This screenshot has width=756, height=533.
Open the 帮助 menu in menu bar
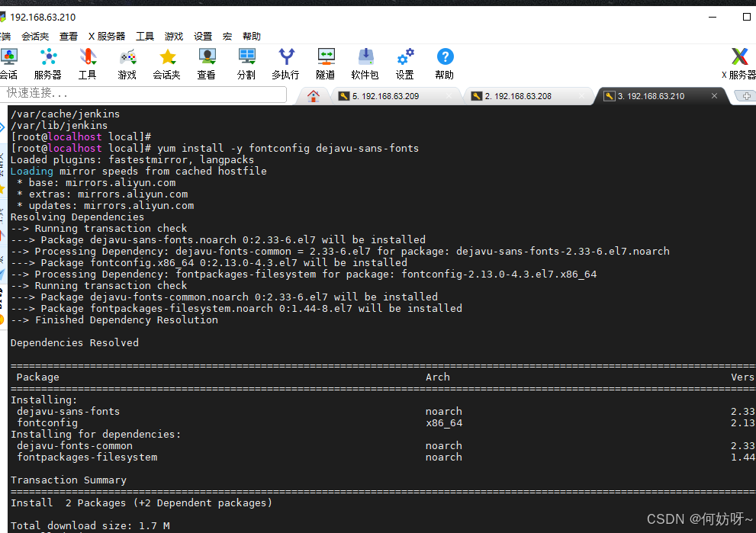(x=251, y=36)
